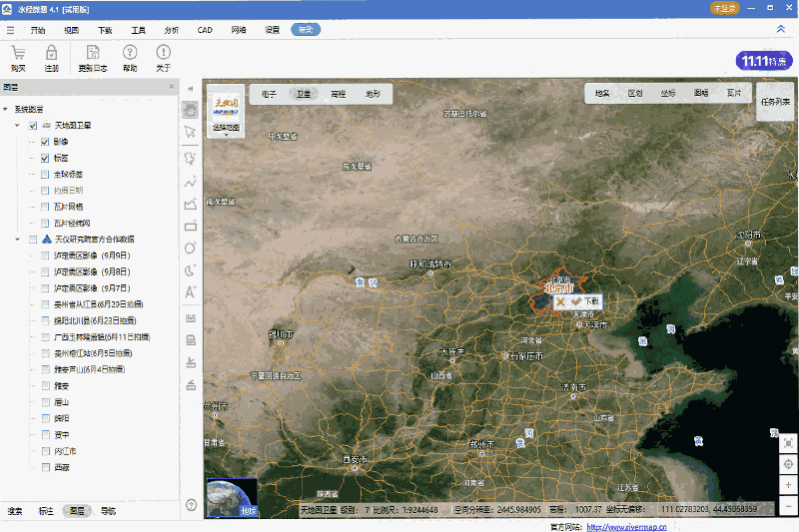The width and height of the screenshot is (799, 532).
Task: Switch map type to 地形
Action: coord(373,94)
